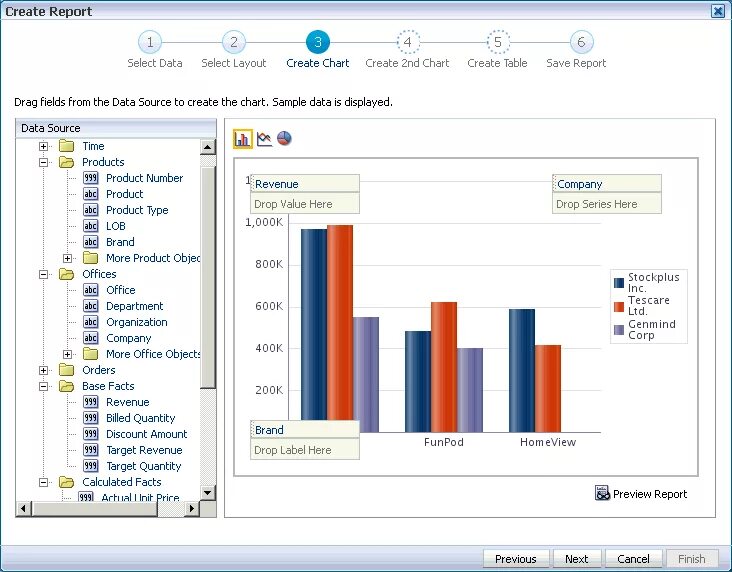Select the Company field in series zone
This screenshot has width=732, height=572.
coord(607,184)
